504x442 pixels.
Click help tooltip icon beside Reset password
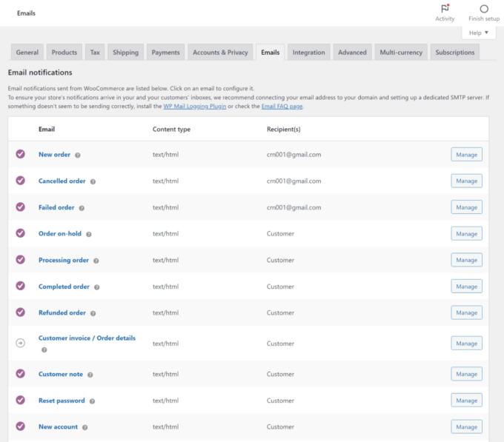(x=92, y=401)
